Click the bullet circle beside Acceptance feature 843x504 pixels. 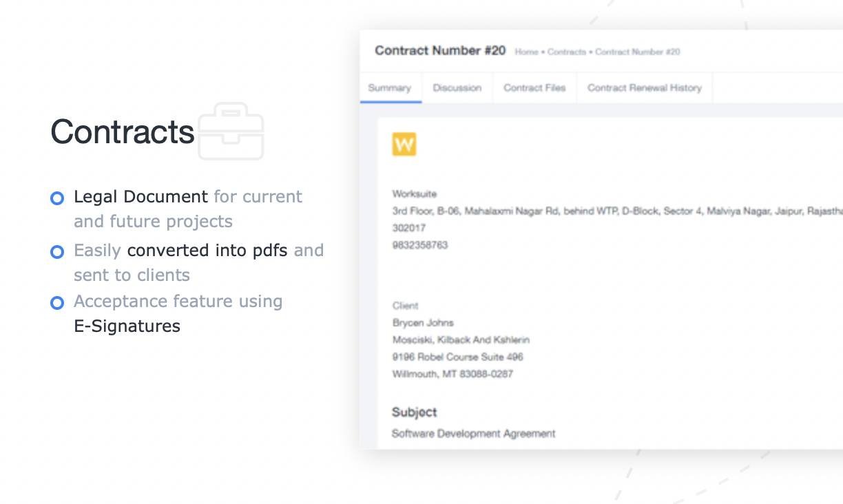pyautogui.click(x=57, y=303)
